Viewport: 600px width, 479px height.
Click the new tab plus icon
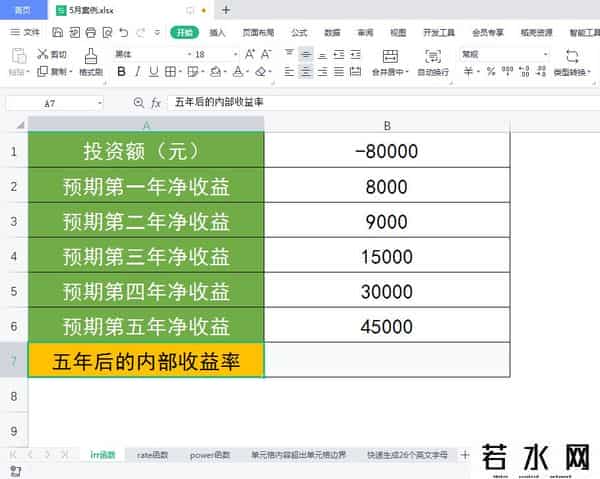coord(225,9)
